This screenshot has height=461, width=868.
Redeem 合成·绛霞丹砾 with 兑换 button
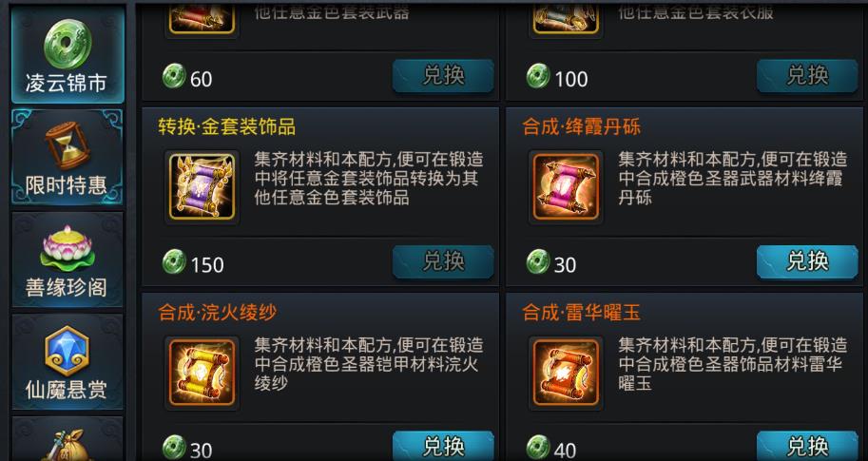pos(807,261)
